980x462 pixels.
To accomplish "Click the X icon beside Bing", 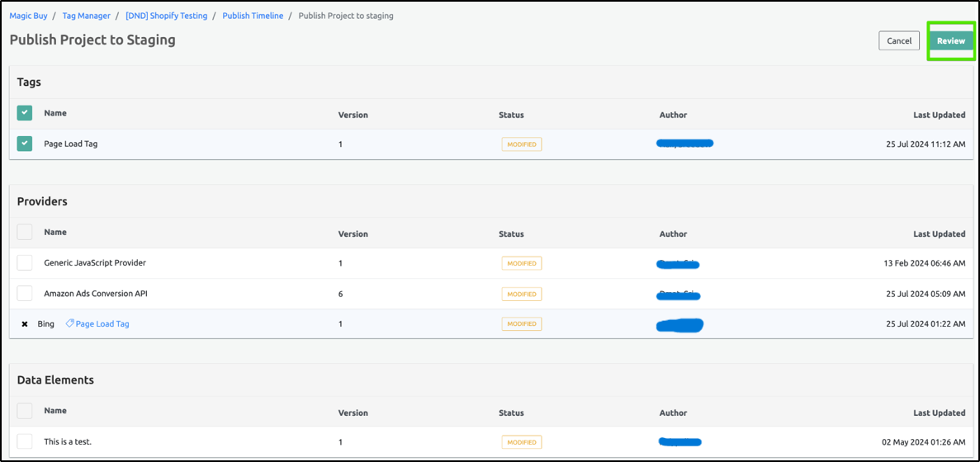I will [25, 324].
